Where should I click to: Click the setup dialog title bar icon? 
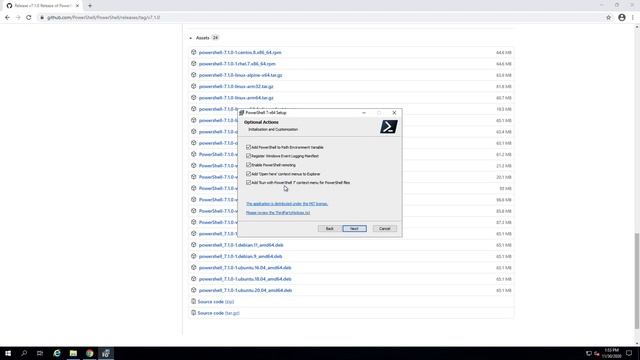(241, 113)
